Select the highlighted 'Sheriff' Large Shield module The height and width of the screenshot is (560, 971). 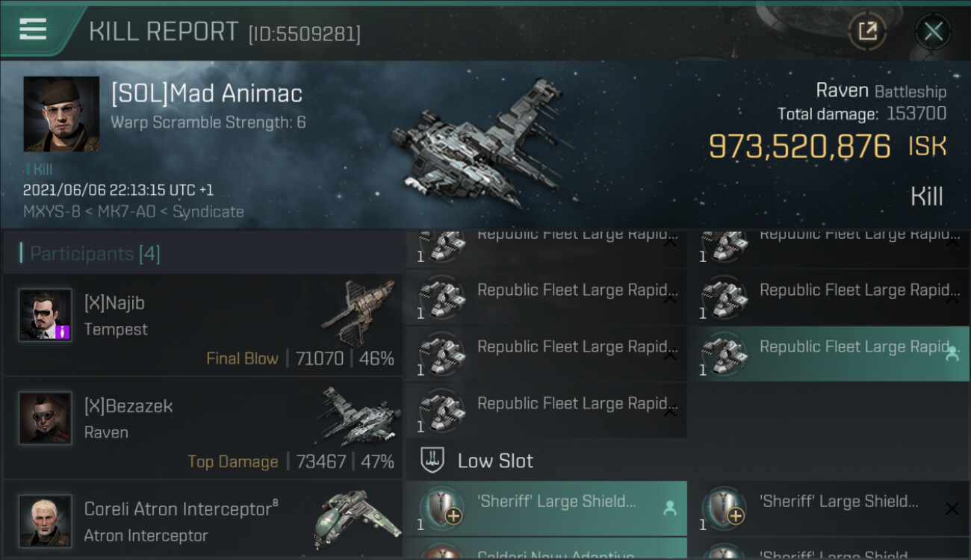(545, 508)
